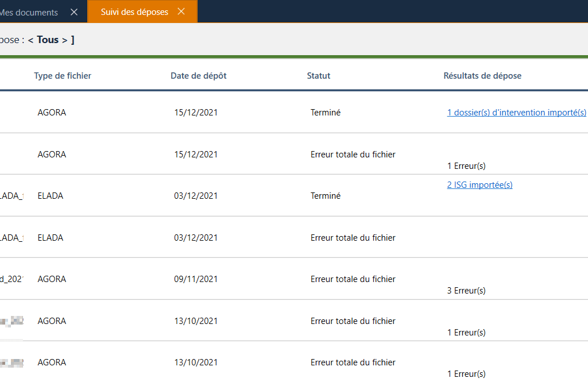Click Terminé status in the AGORA 15/12/2021 row

(326, 113)
